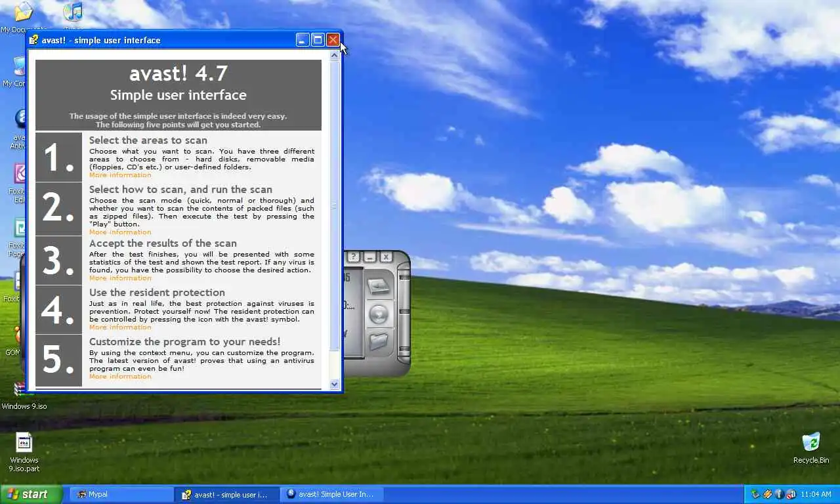Click the help window title bar icon
Screen dimensions: 840x504
[34, 40]
